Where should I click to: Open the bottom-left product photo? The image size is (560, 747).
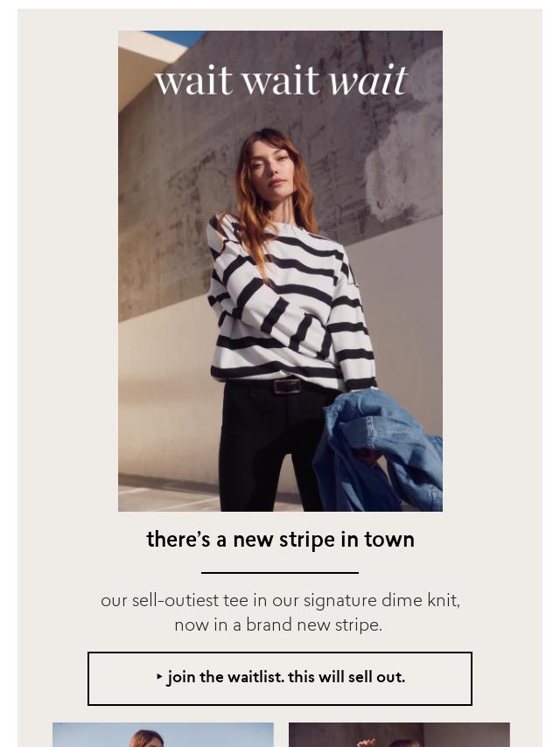[x=163, y=735]
